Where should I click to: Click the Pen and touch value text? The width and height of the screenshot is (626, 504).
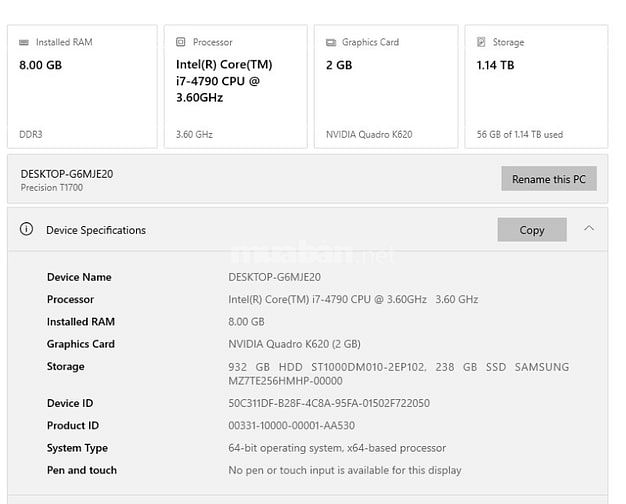tap(345, 470)
